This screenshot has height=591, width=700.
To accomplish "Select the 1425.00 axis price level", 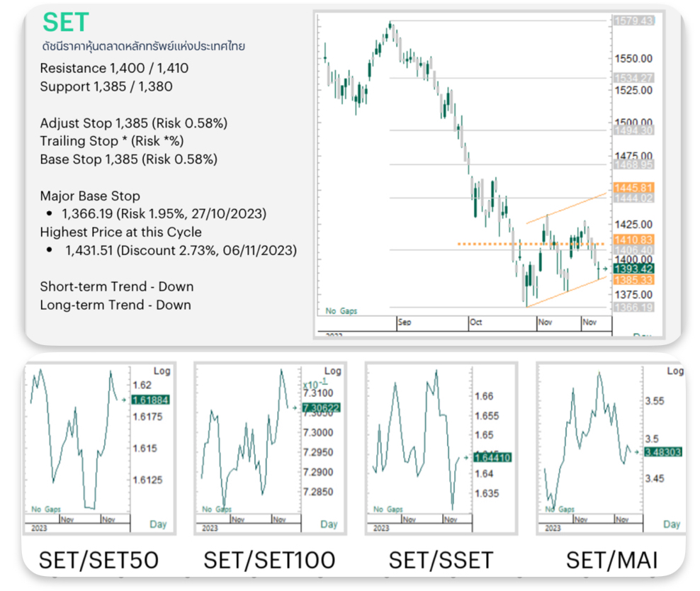I will click(x=633, y=225).
